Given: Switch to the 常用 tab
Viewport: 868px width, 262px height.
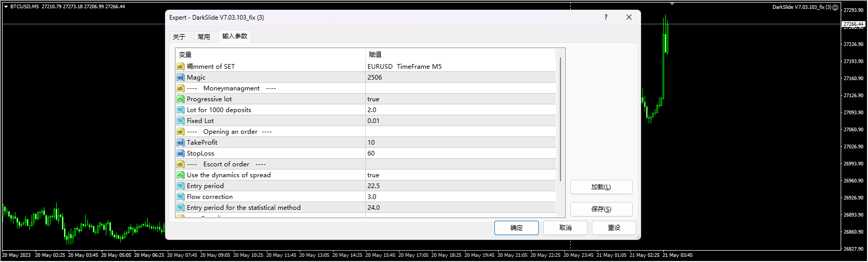Looking at the screenshot, I should (x=204, y=37).
